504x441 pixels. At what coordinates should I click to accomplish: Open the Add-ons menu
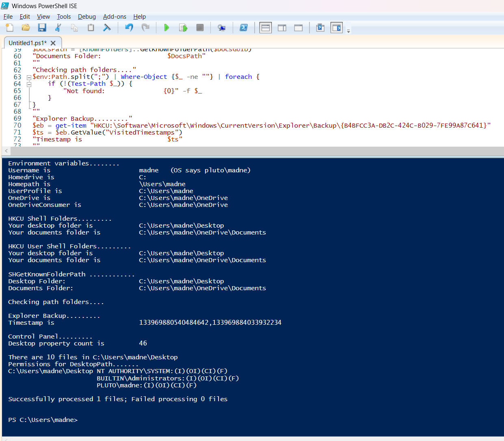pos(115,17)
